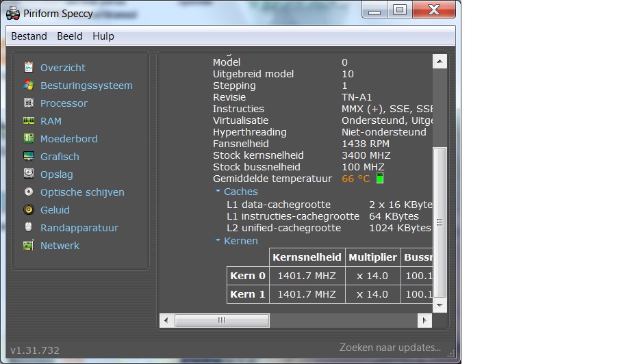Viewport: 636px width, 364px height.
Task: Open the Randapparatuur section
Action: 79,228
